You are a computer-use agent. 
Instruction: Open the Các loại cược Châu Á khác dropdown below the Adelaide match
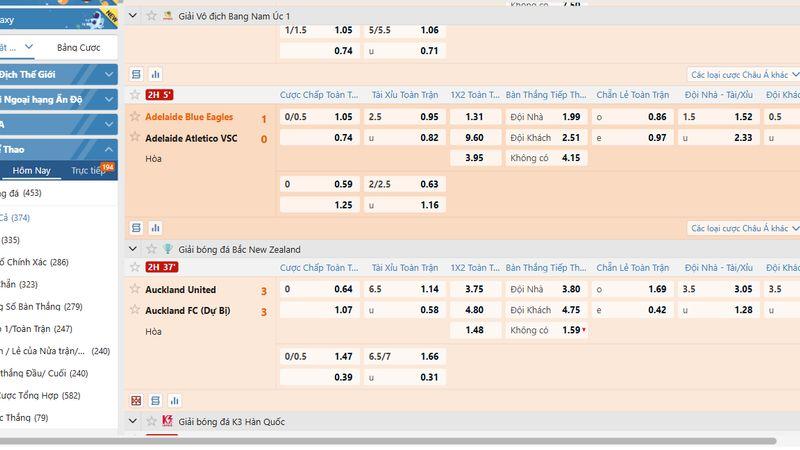pyautogui.click(x=743, y=228)
